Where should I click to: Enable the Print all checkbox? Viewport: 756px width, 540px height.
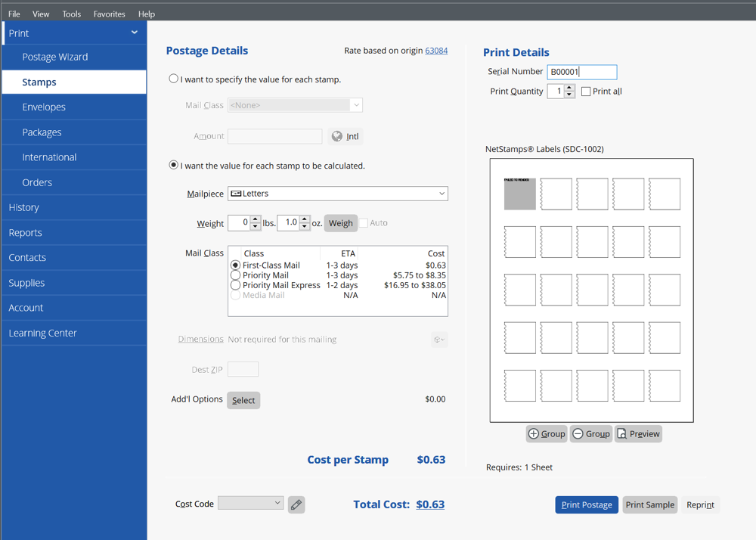[x=586, y=92]
